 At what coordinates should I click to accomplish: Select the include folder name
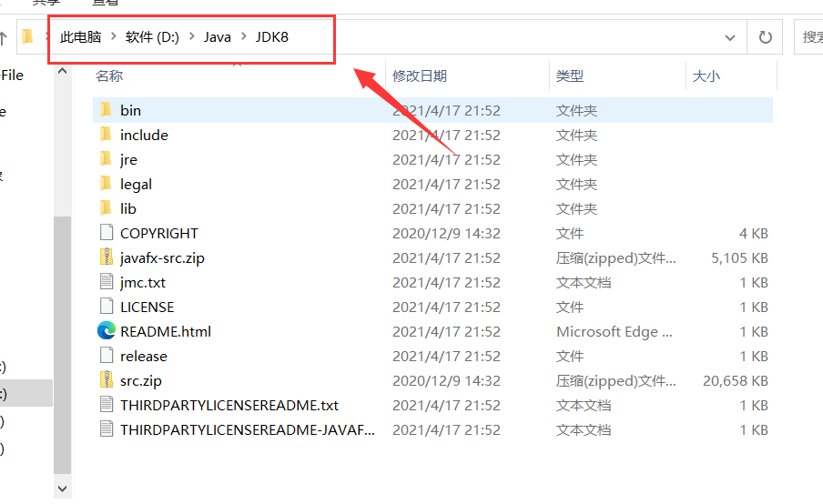(x=145, y=135)
